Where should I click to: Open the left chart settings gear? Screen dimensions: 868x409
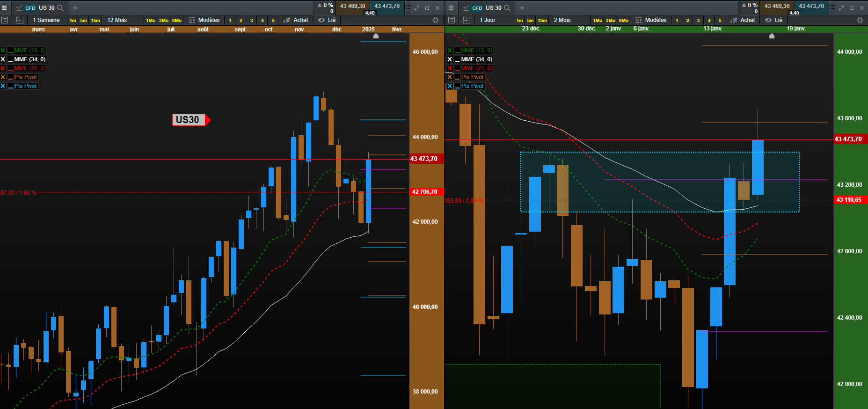[436, 20]
